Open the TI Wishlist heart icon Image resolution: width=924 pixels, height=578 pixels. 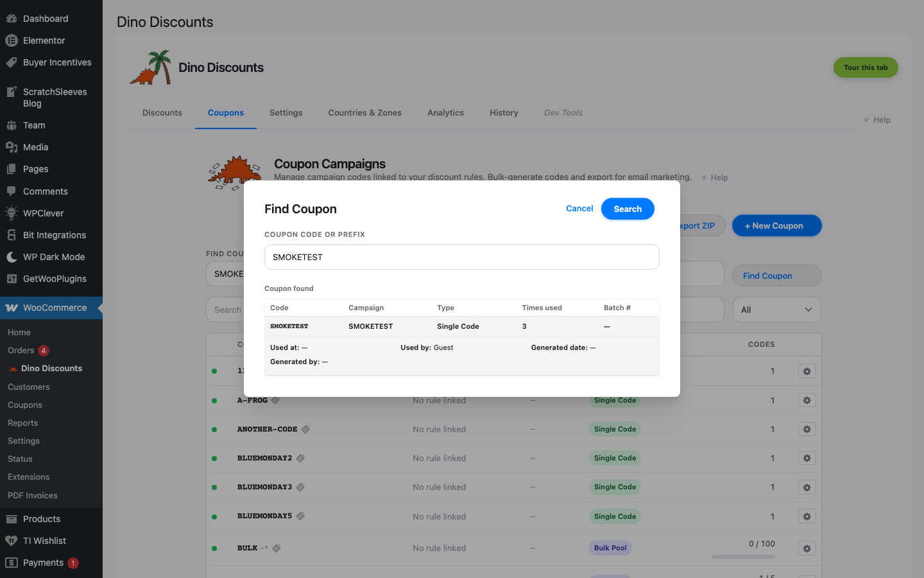(x=12, y=541)
